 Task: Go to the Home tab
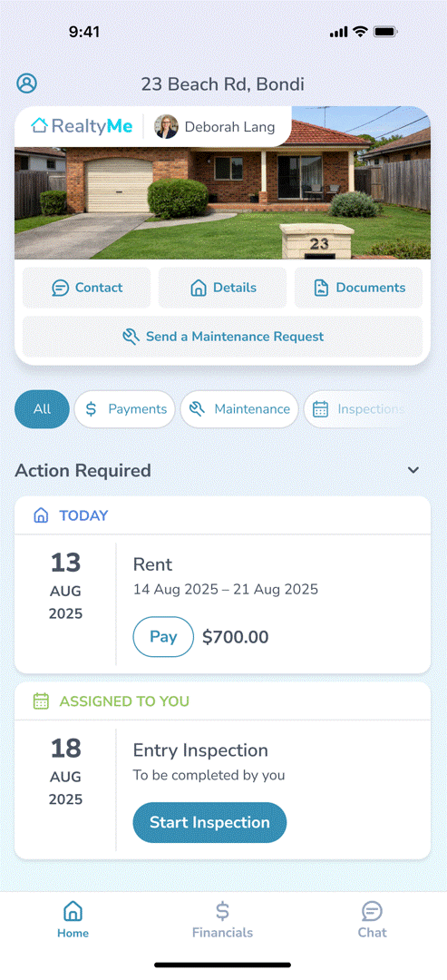point(73,920)
